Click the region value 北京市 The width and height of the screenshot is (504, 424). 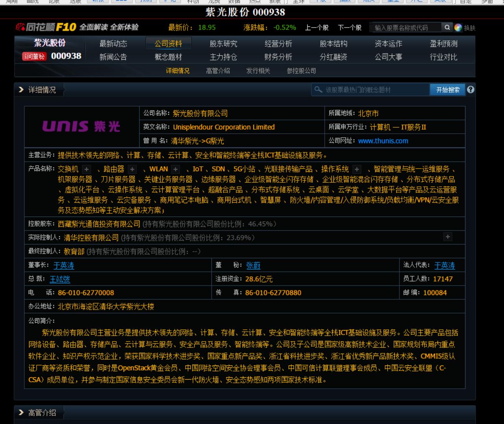point(368,113)
